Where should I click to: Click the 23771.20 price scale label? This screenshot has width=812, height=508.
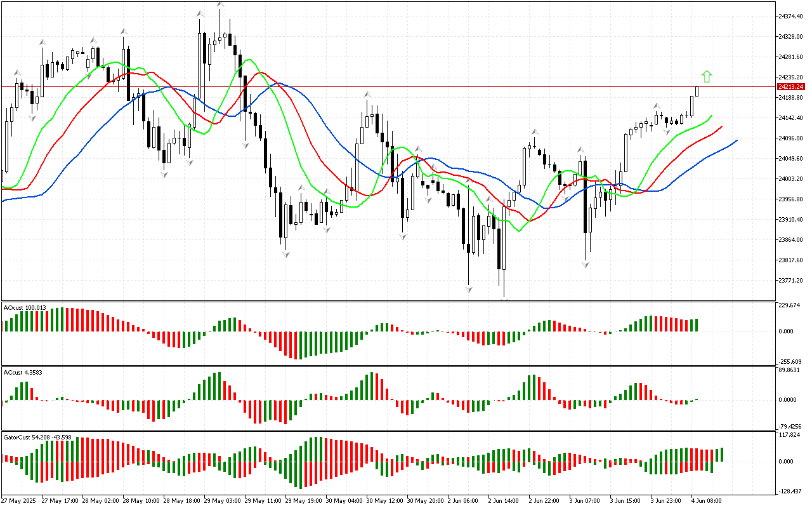[x=792, y=280]
